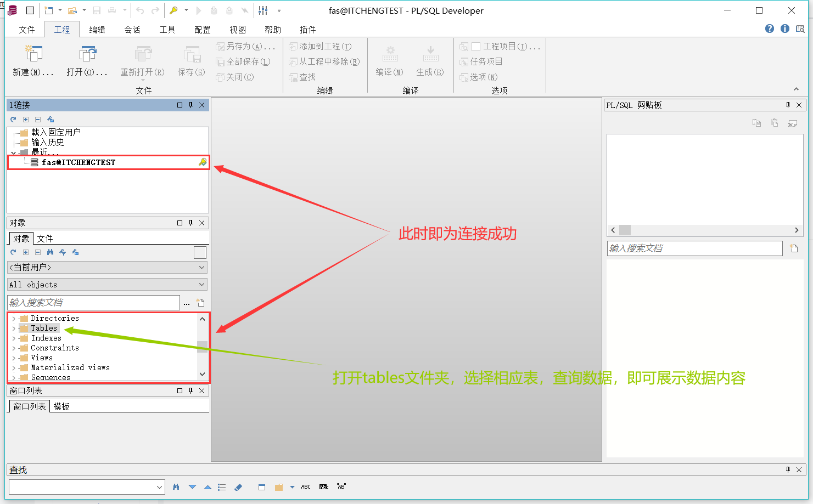Click the eraser icon in the find bar
The image size is (813, 504).
click(x=238, y=486)
